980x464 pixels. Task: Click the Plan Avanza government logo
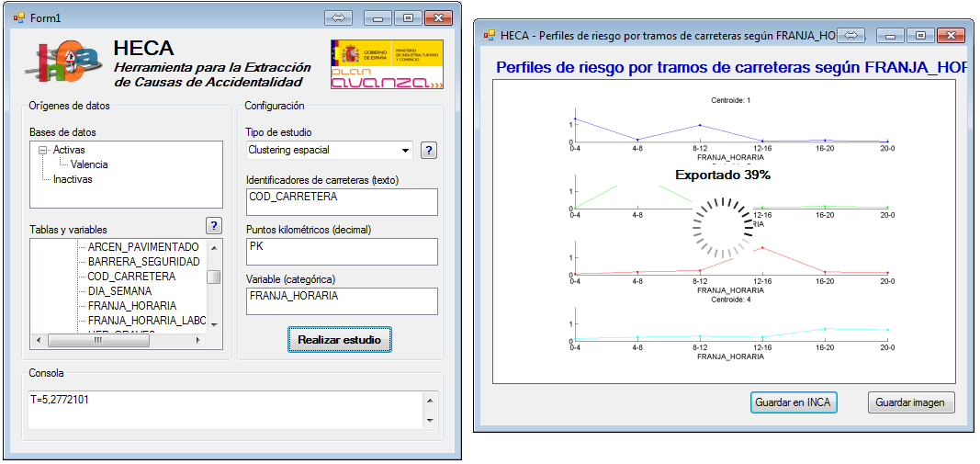[x=386, y=64]
